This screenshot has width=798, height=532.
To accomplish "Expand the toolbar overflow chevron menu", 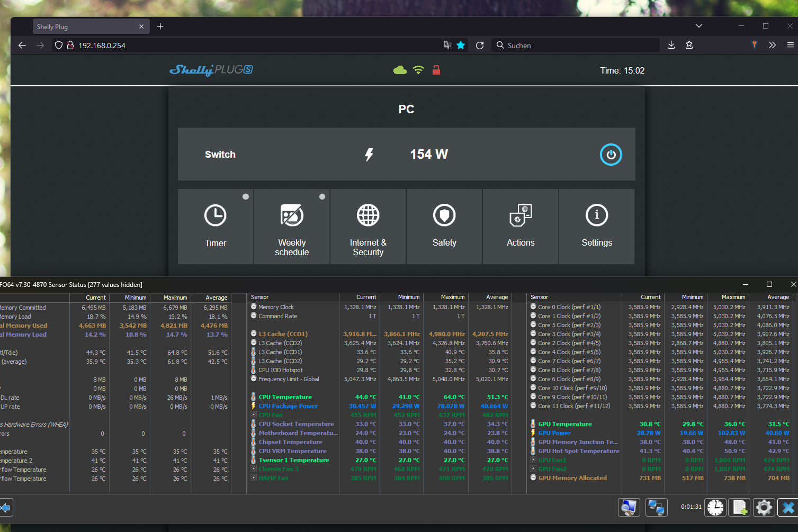I will coord(772,46).
